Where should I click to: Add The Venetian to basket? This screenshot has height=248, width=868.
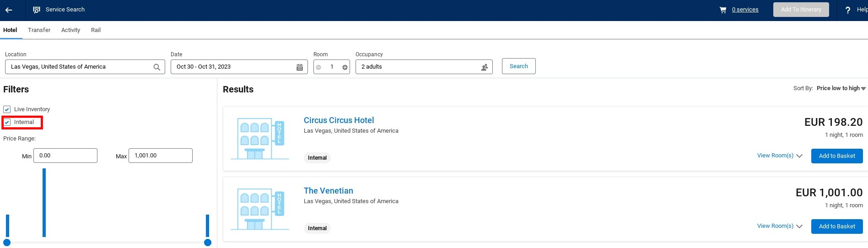click(836, 226)
